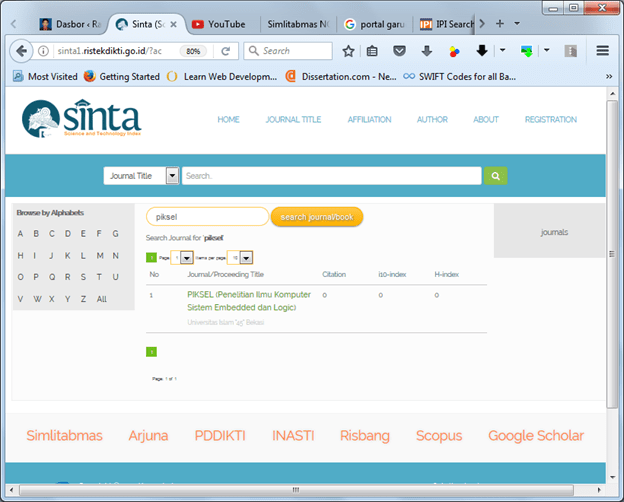Expand the Journal Title search type dropdown

172,176
